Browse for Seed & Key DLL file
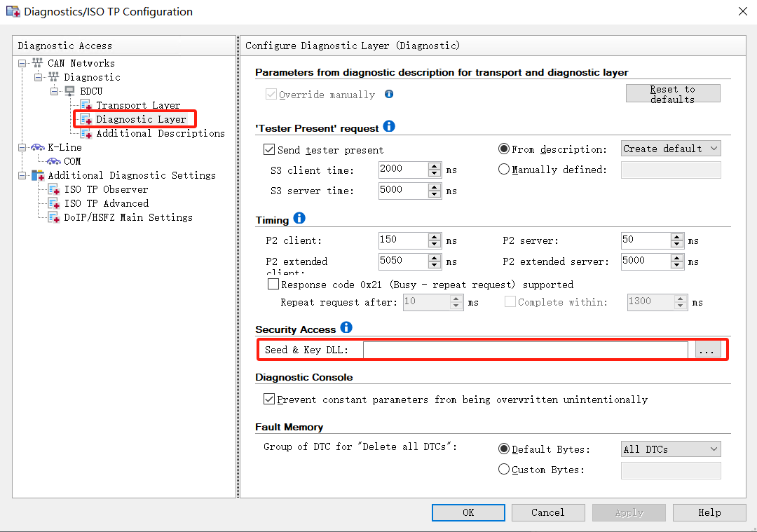Screen dimensions: 757x532 (708, 350)
